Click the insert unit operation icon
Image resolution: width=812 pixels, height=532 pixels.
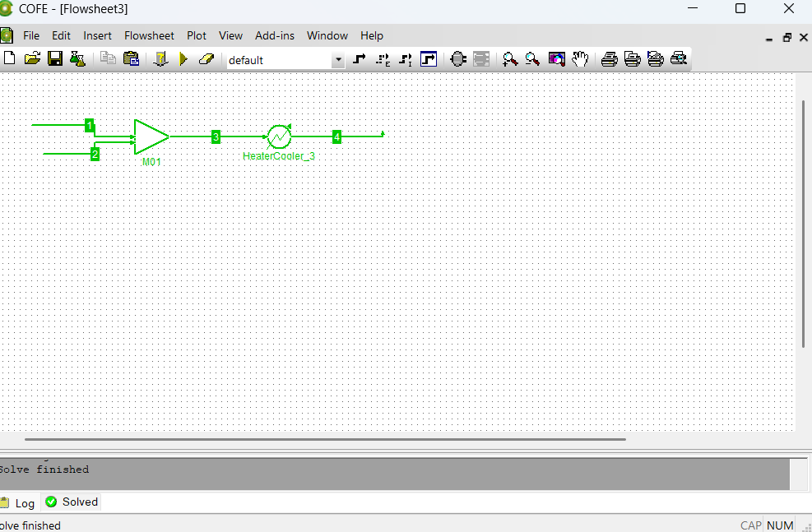pyautogui.click(x=458, y=59)
